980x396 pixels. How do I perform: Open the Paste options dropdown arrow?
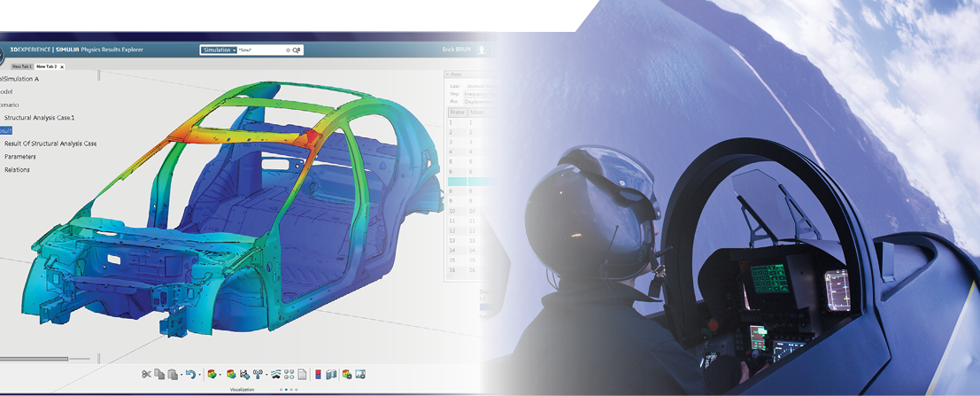click(x=181, y=375)
